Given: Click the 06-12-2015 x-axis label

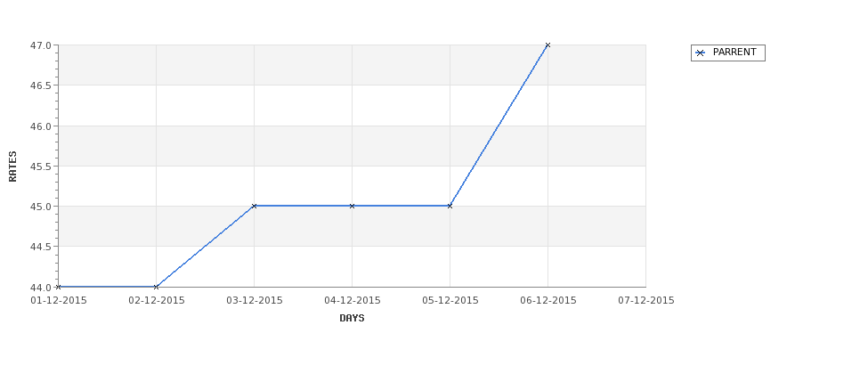Looking at the screenshot, I should tap(548, 300).
